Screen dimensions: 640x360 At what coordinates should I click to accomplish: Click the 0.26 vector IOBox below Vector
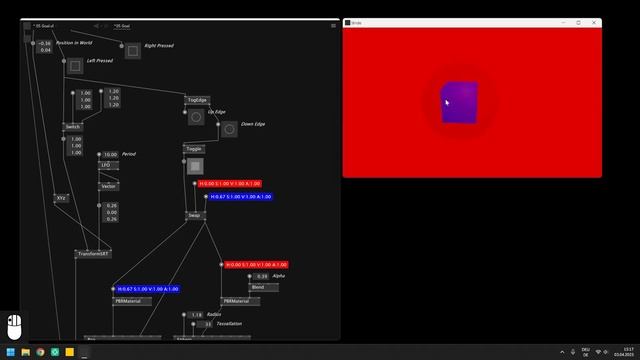(110, 212)
